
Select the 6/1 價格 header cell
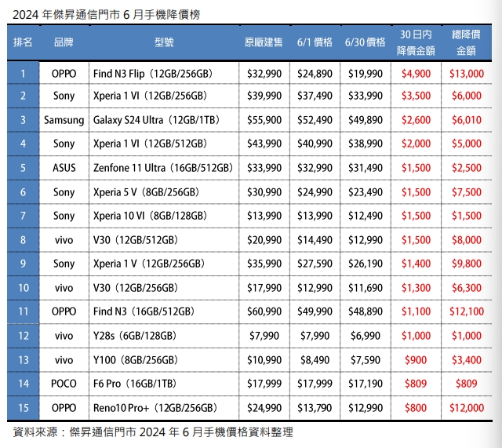tap(315, 42)
